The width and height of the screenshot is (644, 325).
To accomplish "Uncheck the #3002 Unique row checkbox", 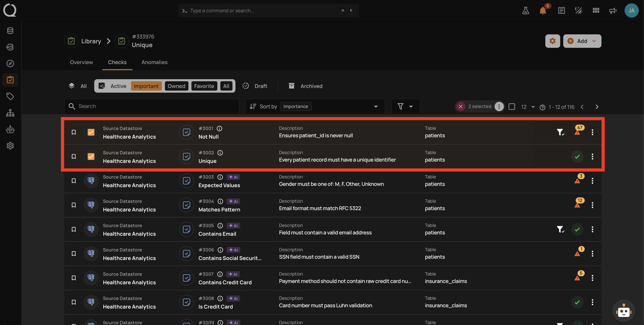I will coord(91,157).
